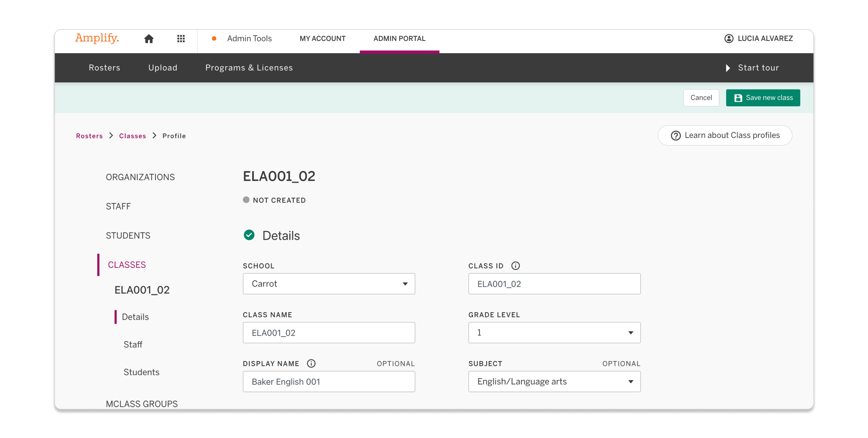Click the info icon beside Display Name
The image size is (868, 438).
pyautogui.click(x=311, y=363)
